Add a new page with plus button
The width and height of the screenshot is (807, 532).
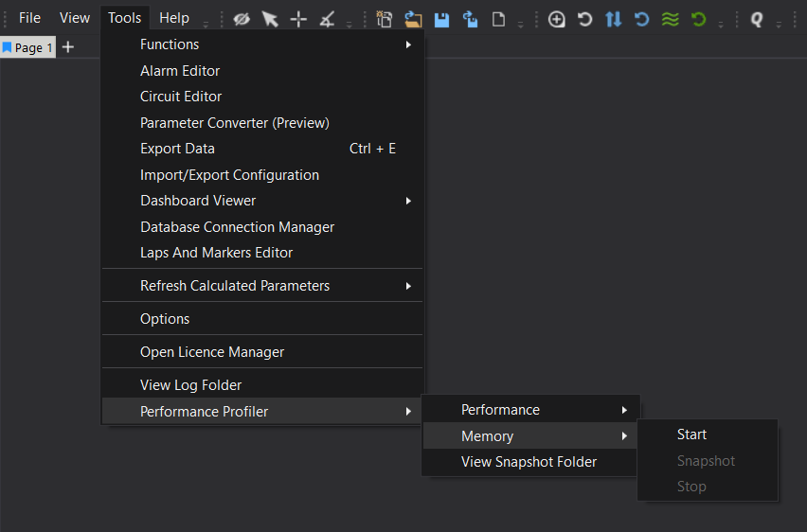click(x=68, y=47)
